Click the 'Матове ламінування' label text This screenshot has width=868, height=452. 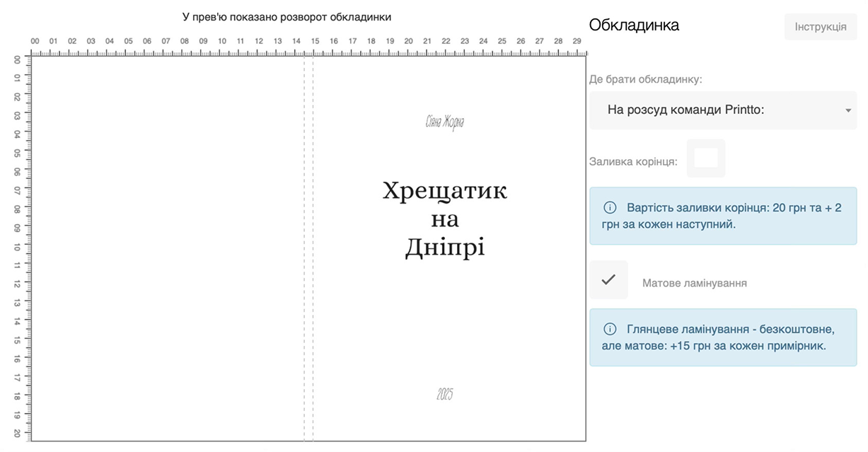coord(694,283)
